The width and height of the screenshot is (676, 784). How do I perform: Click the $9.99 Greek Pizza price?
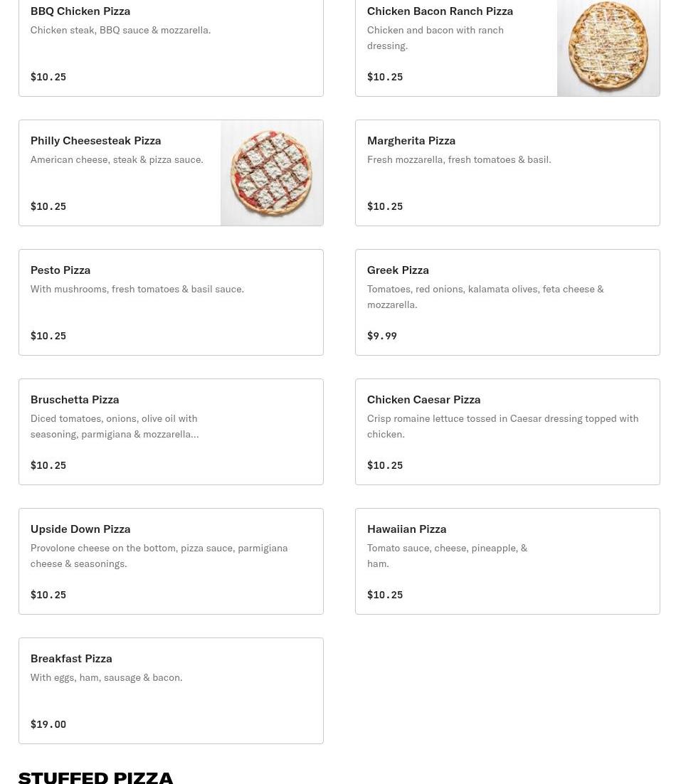click(x=382, y=336)
